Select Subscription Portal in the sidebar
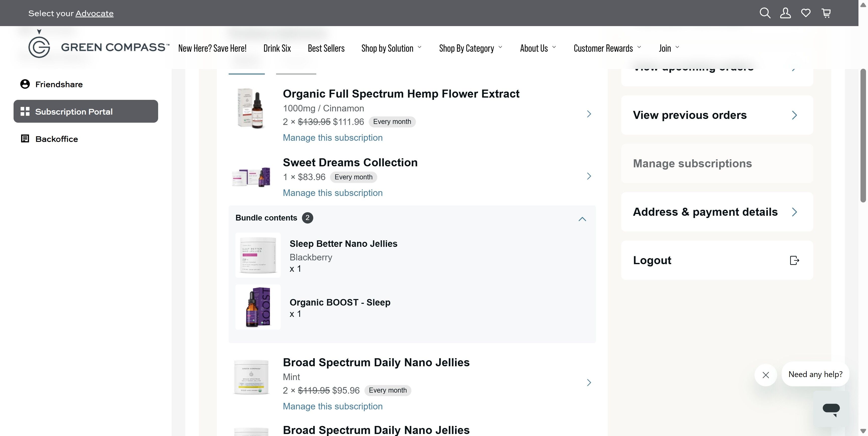The width and height of the screenshot is (868, 436). 86,111
